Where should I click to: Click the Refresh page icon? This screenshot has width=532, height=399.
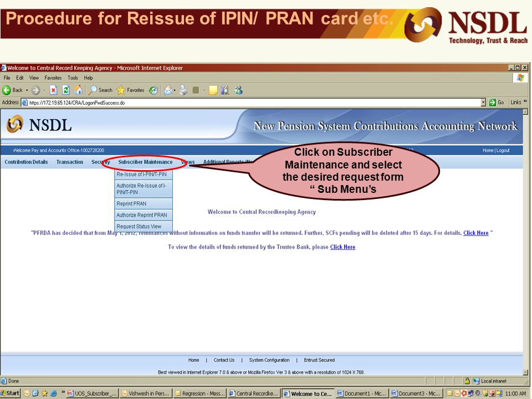click(x=66, y=90)
